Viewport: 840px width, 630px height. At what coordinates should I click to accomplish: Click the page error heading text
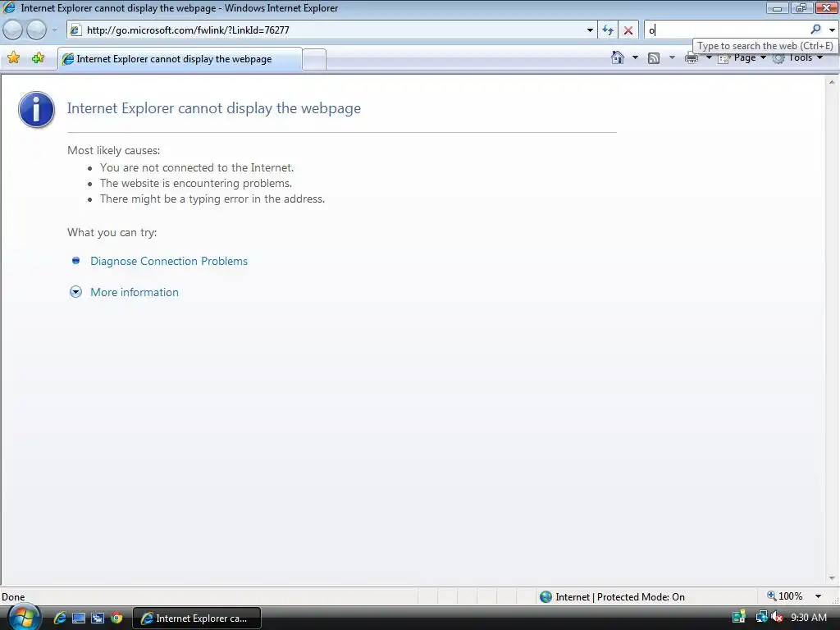[x=214, y=108]
